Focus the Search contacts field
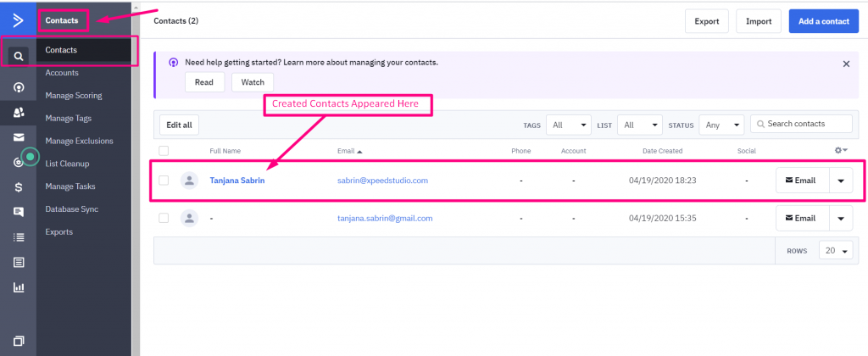The height and width of the screenshot is (356, 868). coord(806,124)
